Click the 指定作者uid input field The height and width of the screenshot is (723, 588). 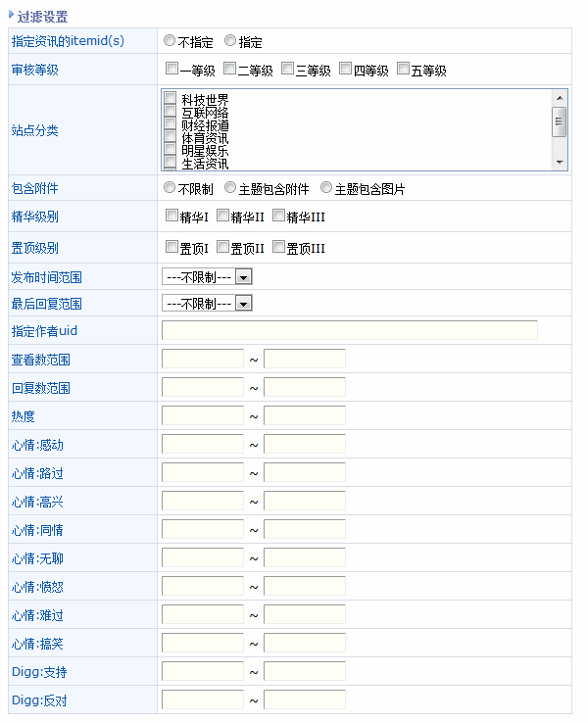click(350, 330)
